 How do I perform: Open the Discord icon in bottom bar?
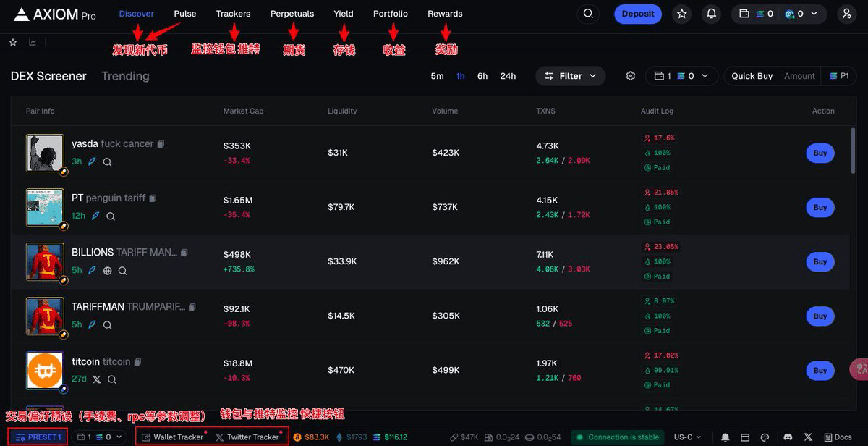[787, 437]
